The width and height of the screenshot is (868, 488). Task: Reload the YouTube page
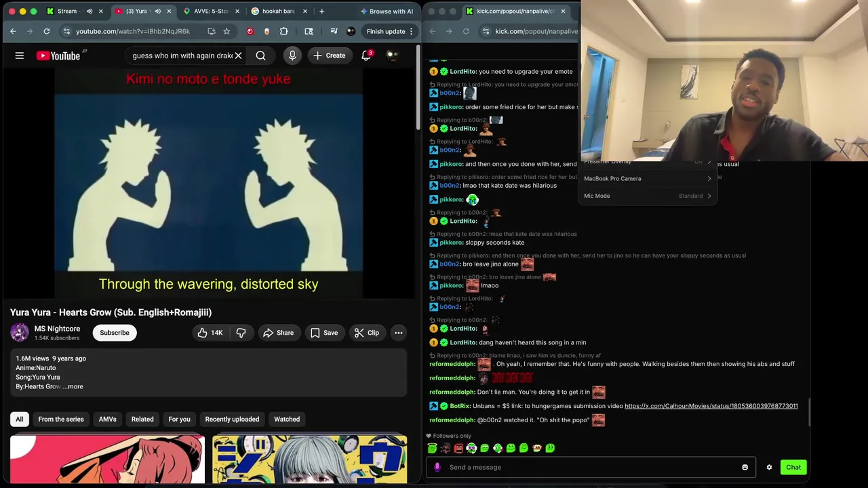pos(46,31)
